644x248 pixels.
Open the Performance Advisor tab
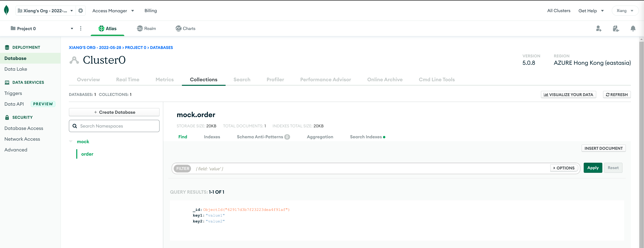[x=326, y=80]
